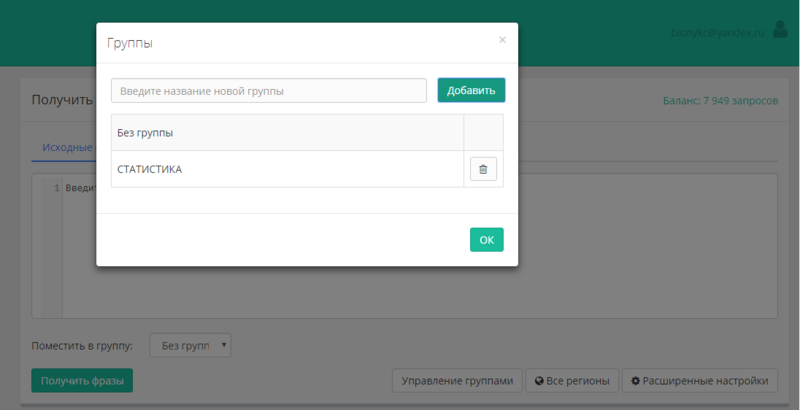Focus the new group name input field

[269, 91]
